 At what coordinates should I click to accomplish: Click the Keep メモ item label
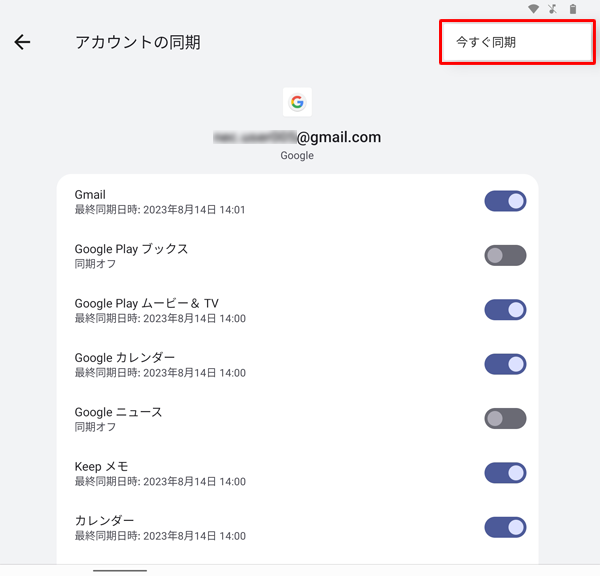[101, 466]
